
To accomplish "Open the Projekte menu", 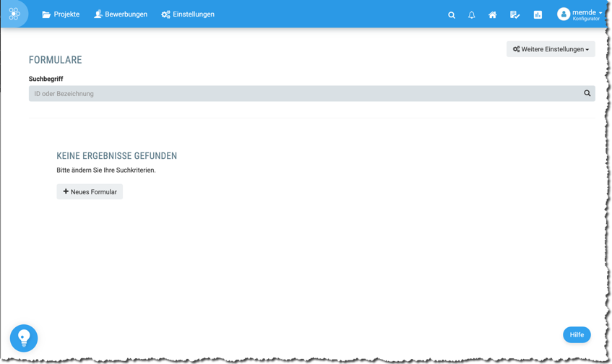I will click(x=61, y=14).
